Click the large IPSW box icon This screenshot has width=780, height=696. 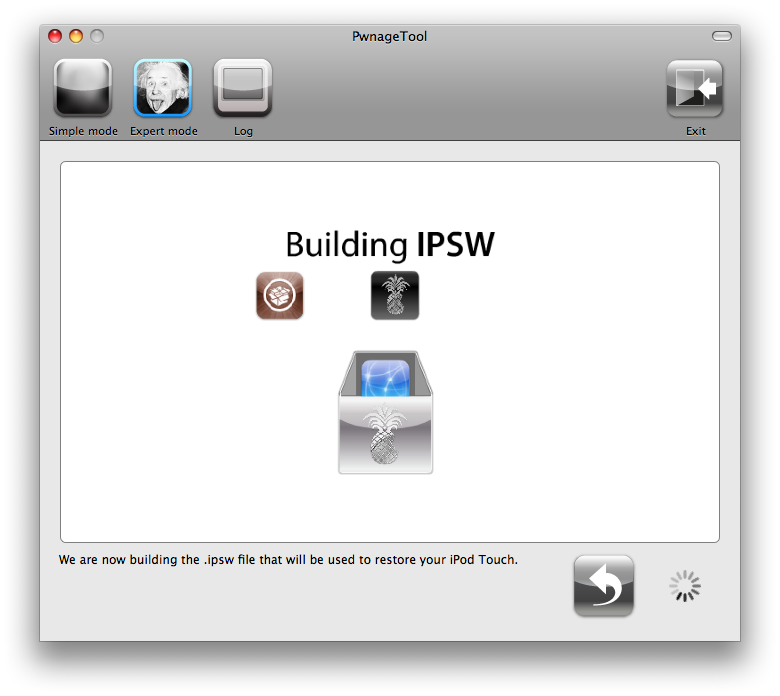(386, 412)
